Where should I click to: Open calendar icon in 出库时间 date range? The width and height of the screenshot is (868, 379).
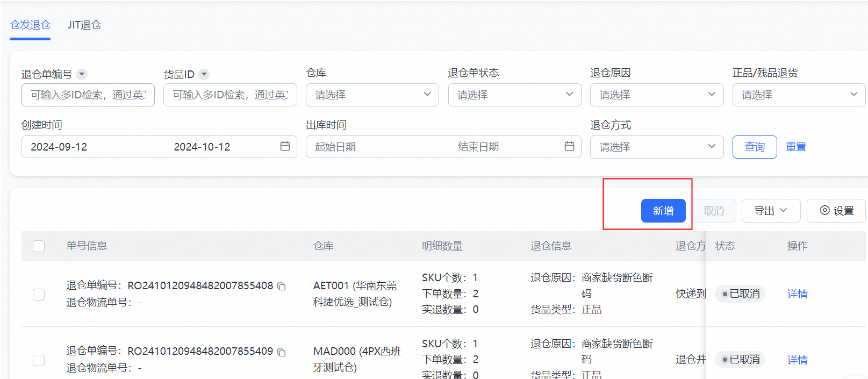click(x=569, y=146)
